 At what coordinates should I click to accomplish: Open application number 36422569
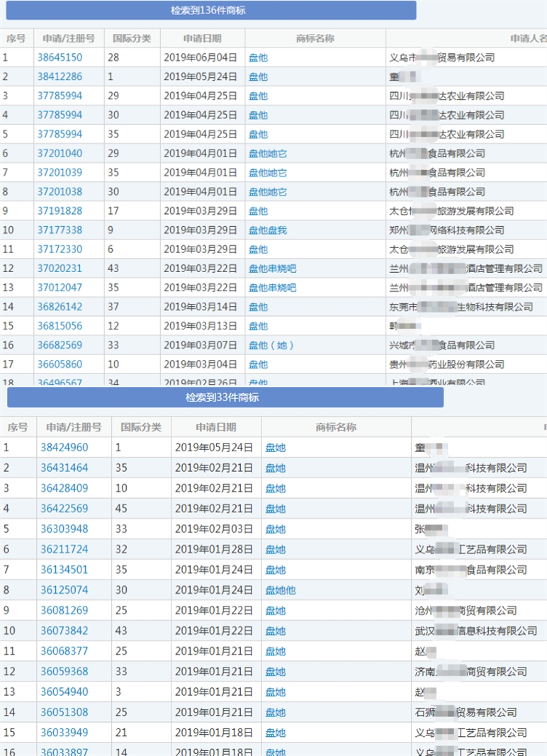tap(64, 508)
